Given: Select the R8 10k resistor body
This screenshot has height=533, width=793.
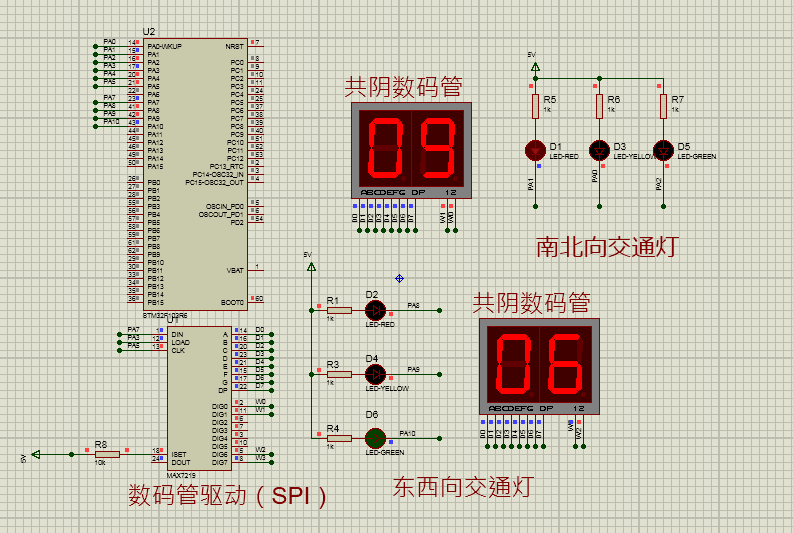Looking at the screenshot, I should (x=107, y=454).
